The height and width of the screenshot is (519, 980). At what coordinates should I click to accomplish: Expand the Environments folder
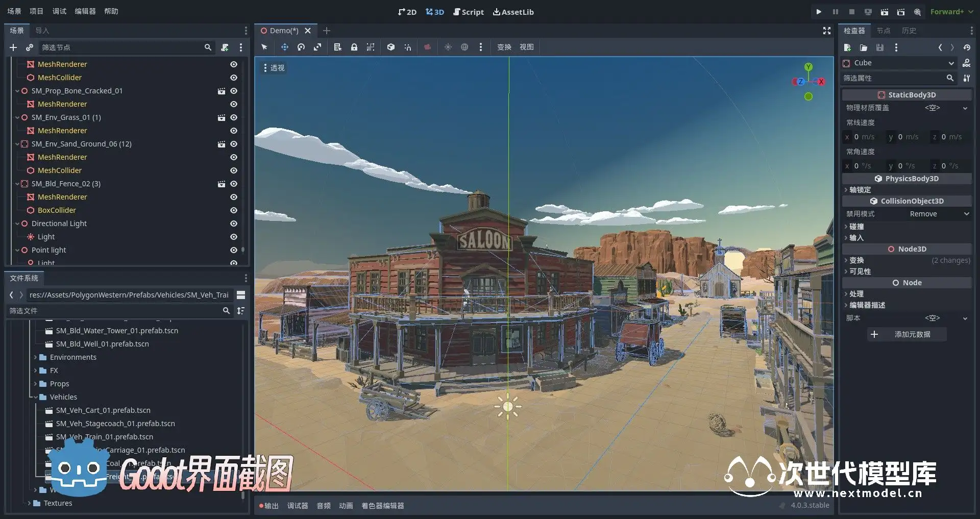35,357
